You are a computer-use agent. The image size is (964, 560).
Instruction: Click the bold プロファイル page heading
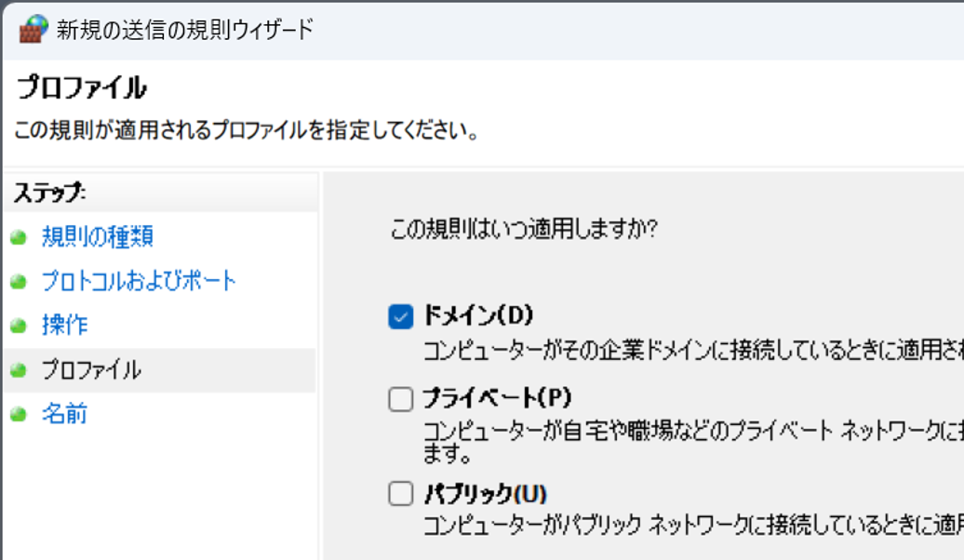pyautogui.click(x=82, y=89)
